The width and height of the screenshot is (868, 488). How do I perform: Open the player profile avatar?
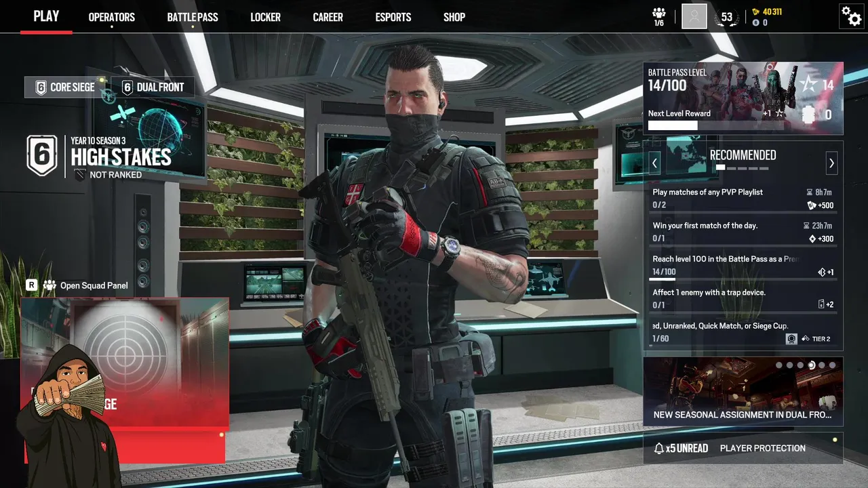tap(694, 16)
